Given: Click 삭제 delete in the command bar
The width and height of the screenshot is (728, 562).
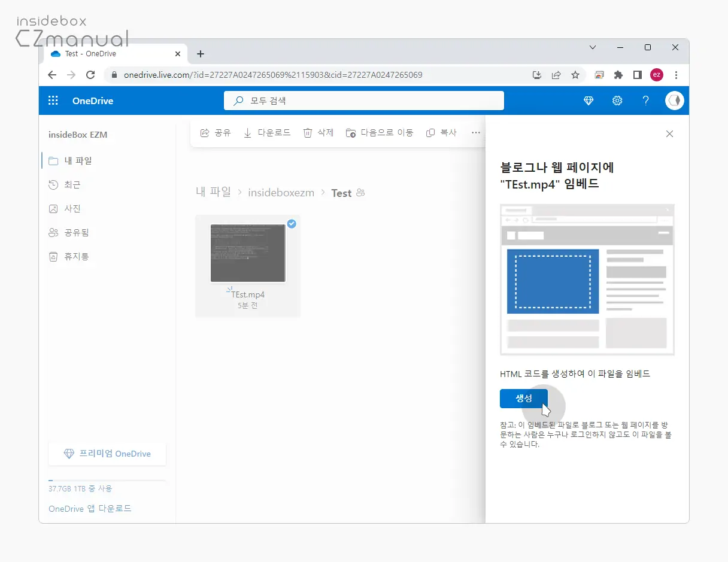Looking at the screenshot, I should [318, 133].
